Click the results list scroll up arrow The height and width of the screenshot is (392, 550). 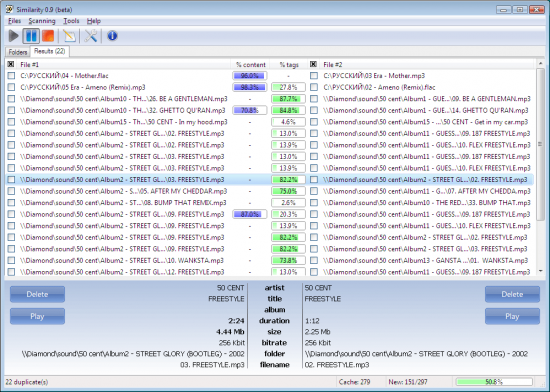(540, 64)
